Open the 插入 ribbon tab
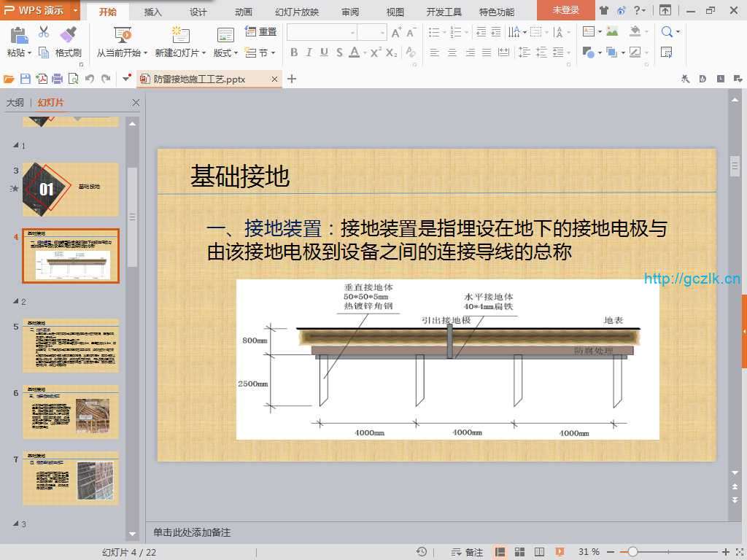This screenshot has width=747, height=560. pyautogui.click(x=153, y=12)
